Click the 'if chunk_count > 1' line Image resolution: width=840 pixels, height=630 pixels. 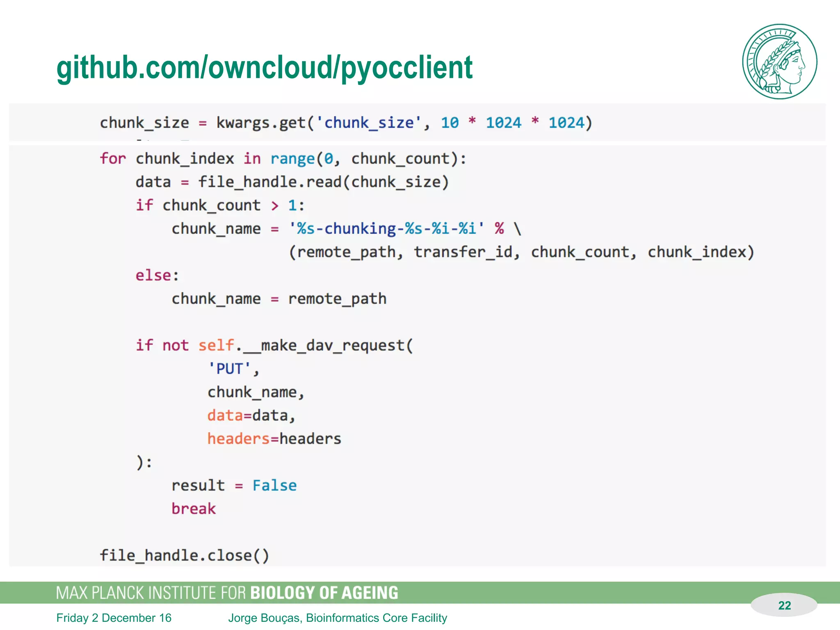220,205
